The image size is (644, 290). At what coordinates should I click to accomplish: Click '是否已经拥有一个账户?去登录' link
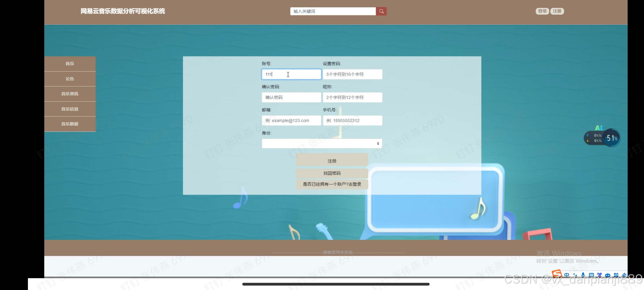(x=332, y=184)
